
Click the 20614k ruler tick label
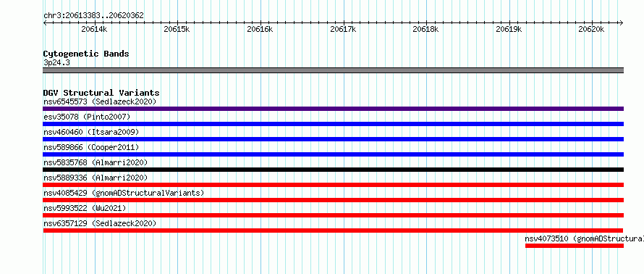94,29
